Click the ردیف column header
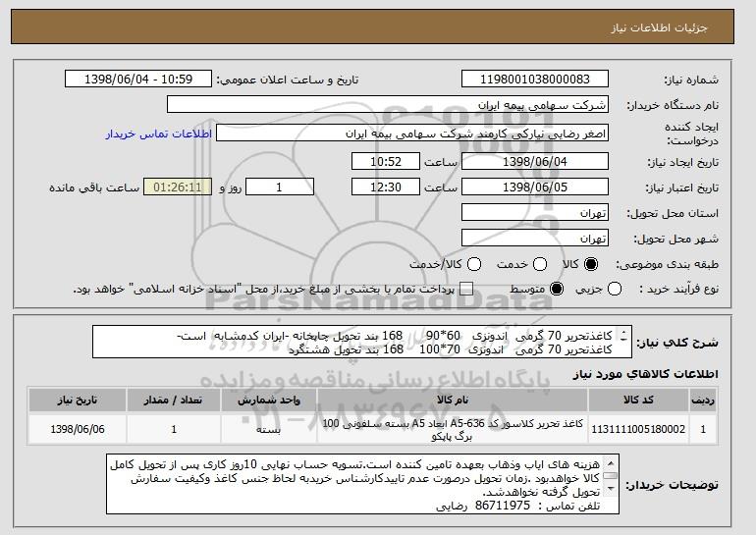The height and width of the screenshot is (535, 756). pos(703,401)
